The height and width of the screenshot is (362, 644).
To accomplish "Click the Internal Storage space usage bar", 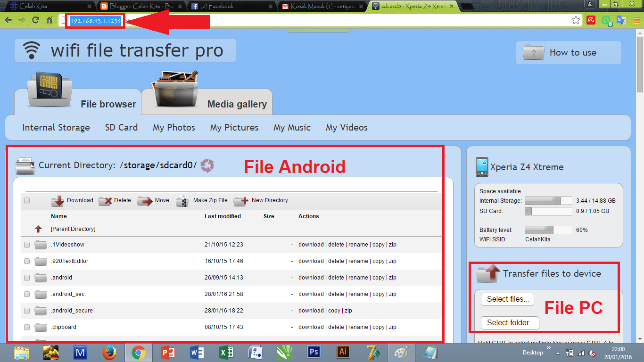I will click(x=549, y=201).
